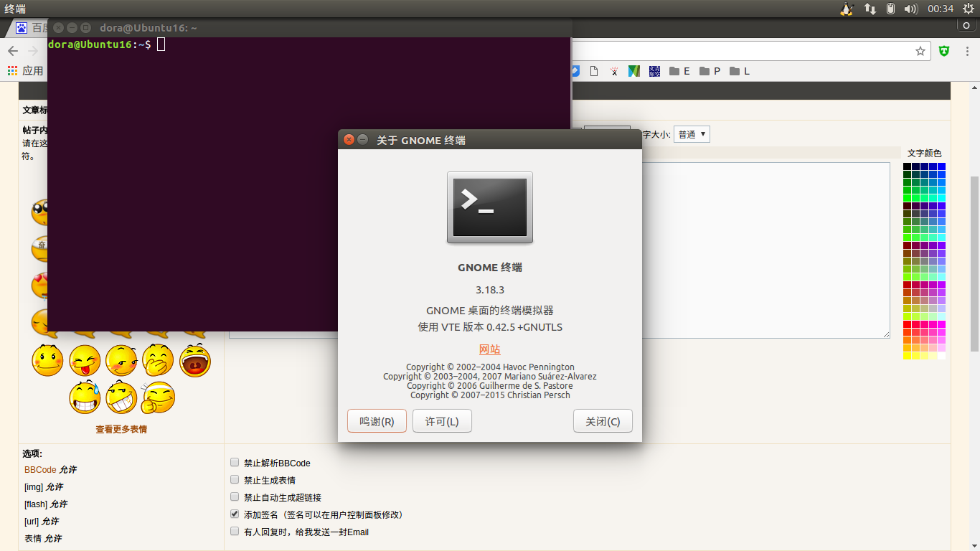Insert the sly sideways-glance emoticon
This screenshot has width=980, height=551.
tap(121, 360)
